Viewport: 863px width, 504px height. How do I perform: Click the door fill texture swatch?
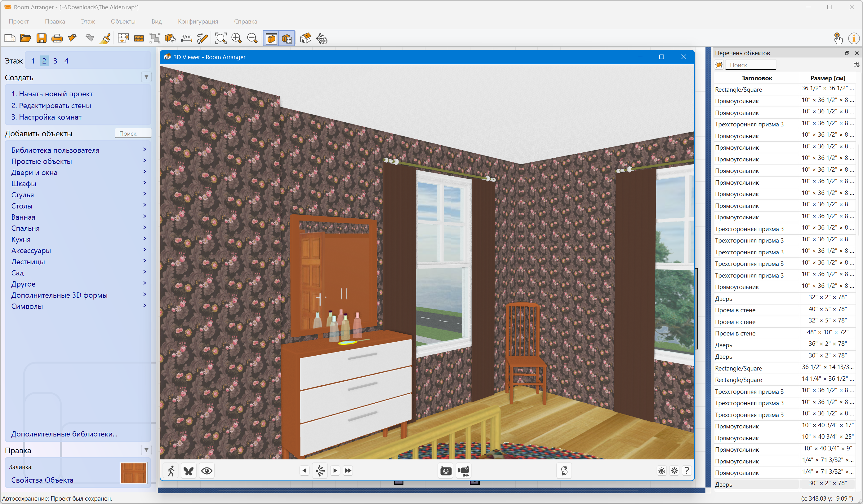(x=134, y=473)
